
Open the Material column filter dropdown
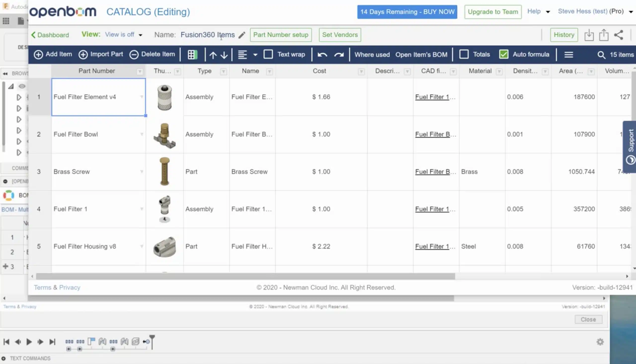click(499, 72)
